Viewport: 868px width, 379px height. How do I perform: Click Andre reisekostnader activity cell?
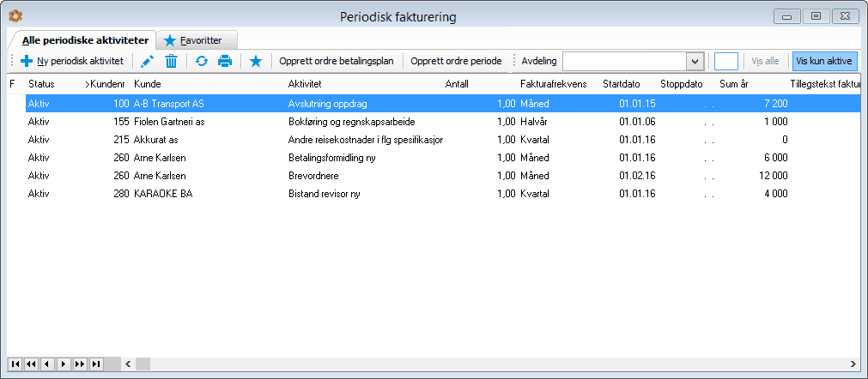(x=366, y=140)
